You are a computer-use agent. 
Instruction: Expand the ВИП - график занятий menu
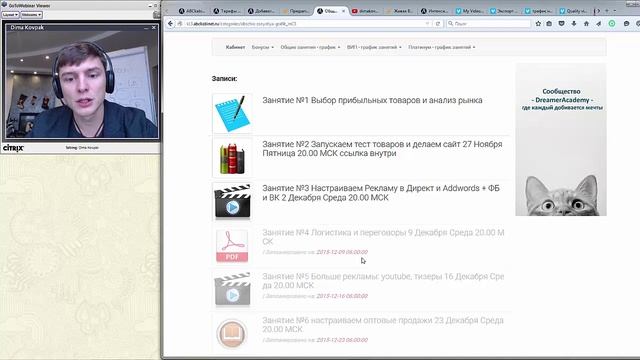click(374, 47)
